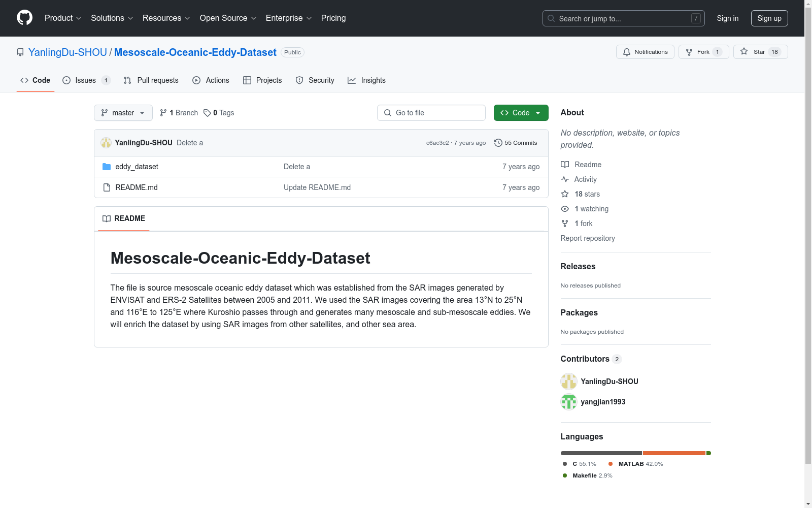
Task: Click the fork icon beside 1 fork
Action: [x=565, y=224]
